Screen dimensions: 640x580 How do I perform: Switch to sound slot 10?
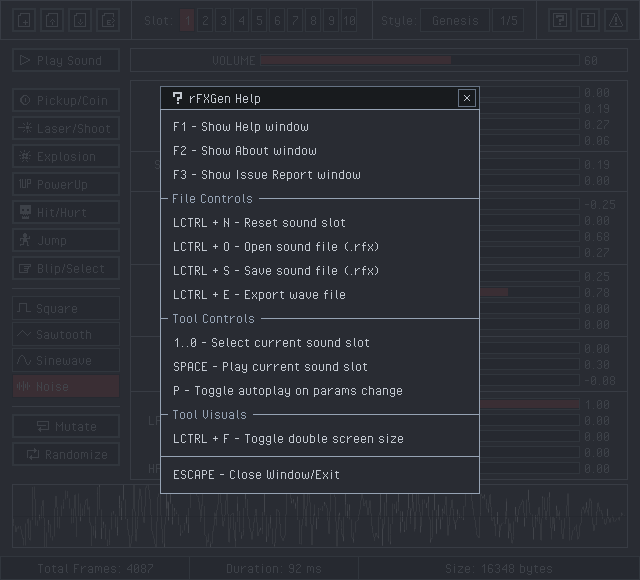(349, 20)
